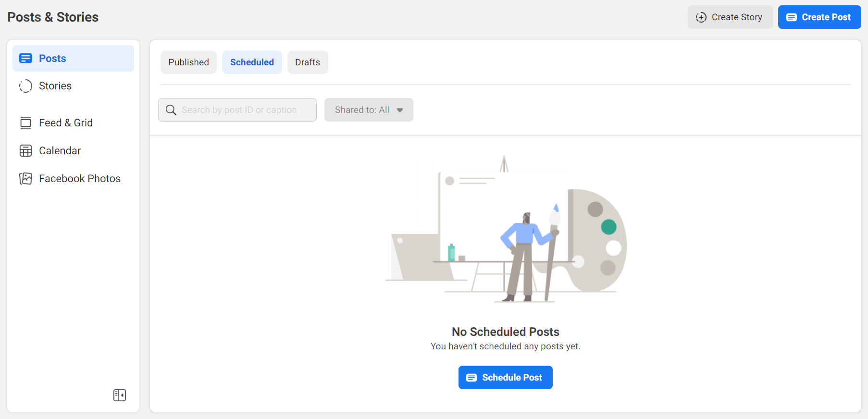Viewport: 868px width, 419px height.
Task: Open the Stories section via its circle icon
Action: (25, 86)
